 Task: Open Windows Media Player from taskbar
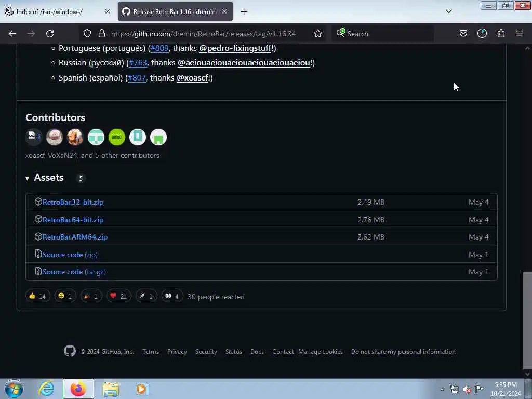point(141,389)
